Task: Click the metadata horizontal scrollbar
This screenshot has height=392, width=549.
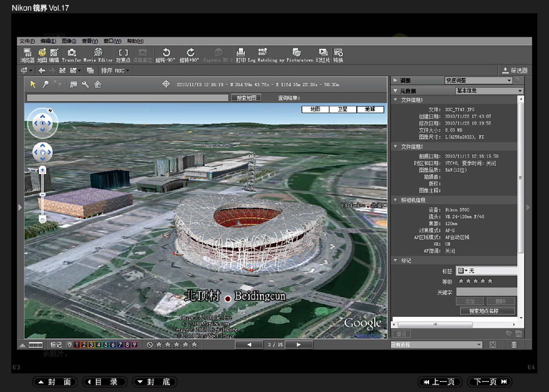Action: tap(435, 325)
